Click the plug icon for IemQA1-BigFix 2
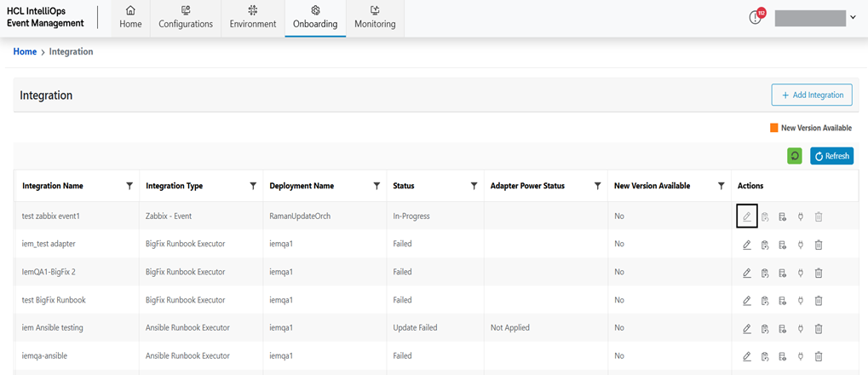The height and width of the screenshot is (375, 868). [x=801, y=273]
